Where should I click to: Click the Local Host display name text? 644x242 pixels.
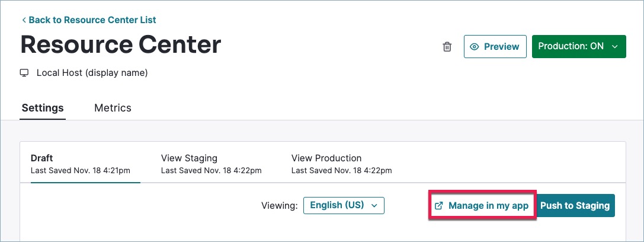click(92, 73)
